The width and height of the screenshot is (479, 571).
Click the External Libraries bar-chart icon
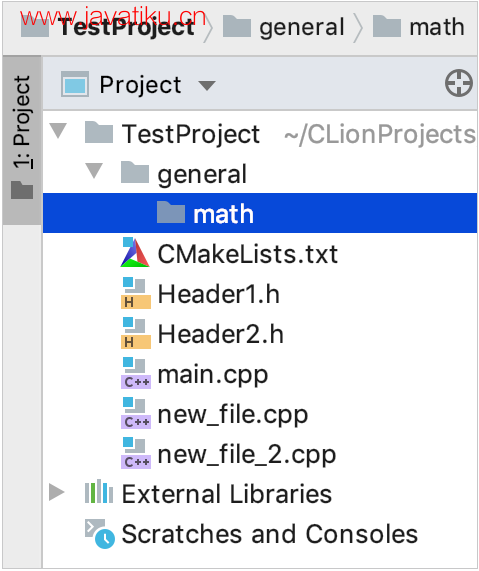[x=98, y=493]
